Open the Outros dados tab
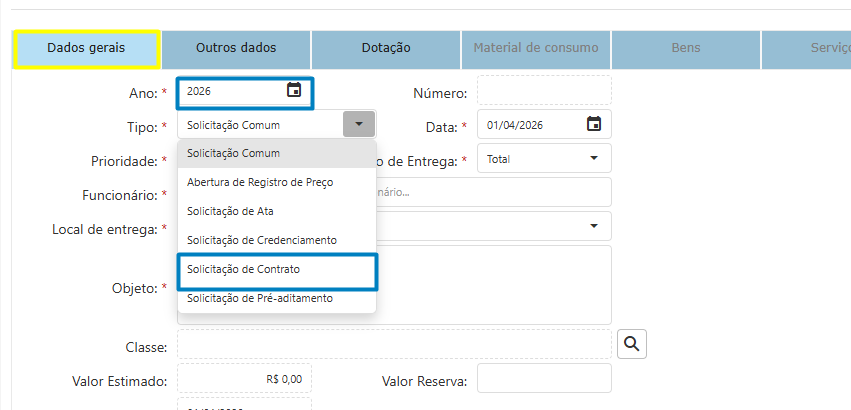The width and height of the screenshot is (851, 410). pyautogui.click(x=236, y=48)
